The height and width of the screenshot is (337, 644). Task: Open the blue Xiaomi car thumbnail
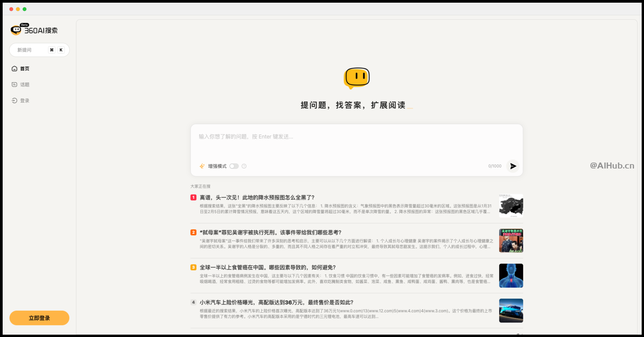[x=511, y=311]
